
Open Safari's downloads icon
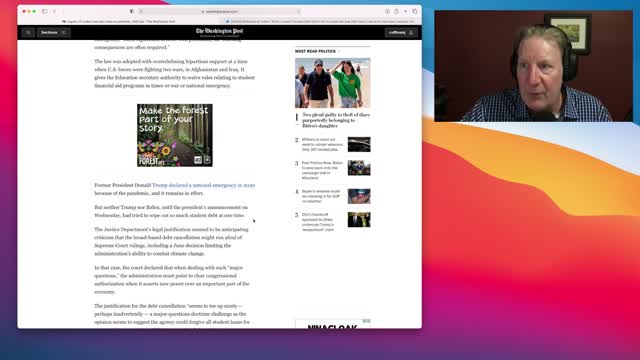387,11
